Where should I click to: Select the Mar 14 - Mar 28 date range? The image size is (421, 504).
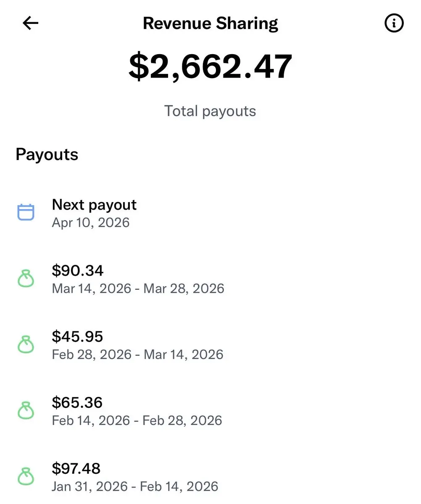pyautogui.click(x=138, y=289)
